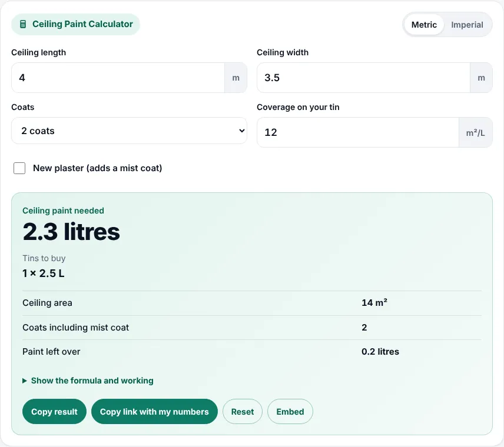Switch units to Imperial
Screen dimensions: 504x447
(x=467, y=25)
